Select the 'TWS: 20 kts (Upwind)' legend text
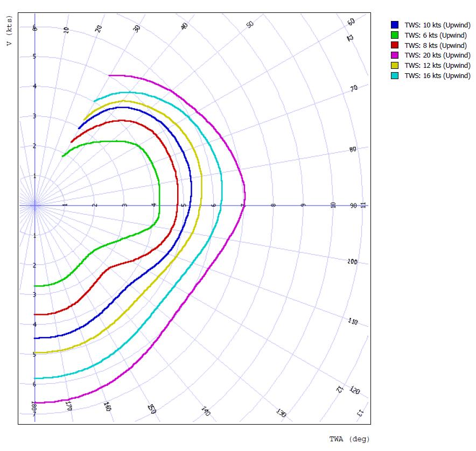Image resolution: width=476 pixels, height=451 pixels. (437, 55)
